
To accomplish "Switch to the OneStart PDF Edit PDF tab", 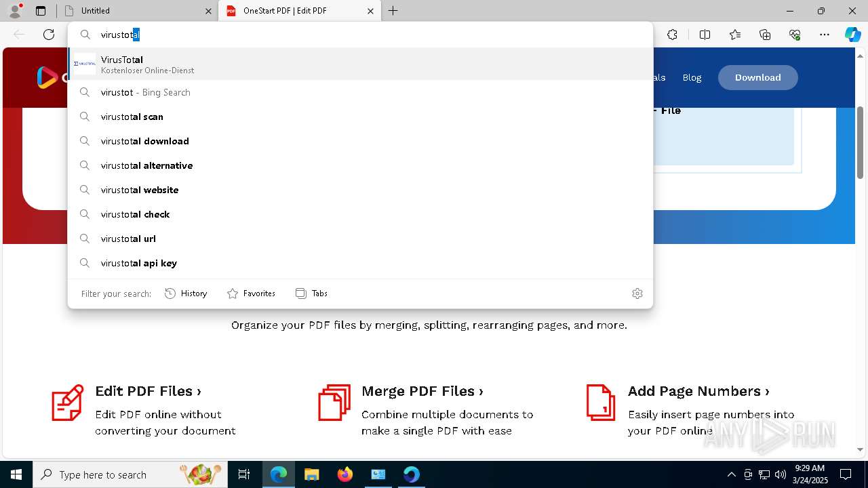I will coord(300,11).
